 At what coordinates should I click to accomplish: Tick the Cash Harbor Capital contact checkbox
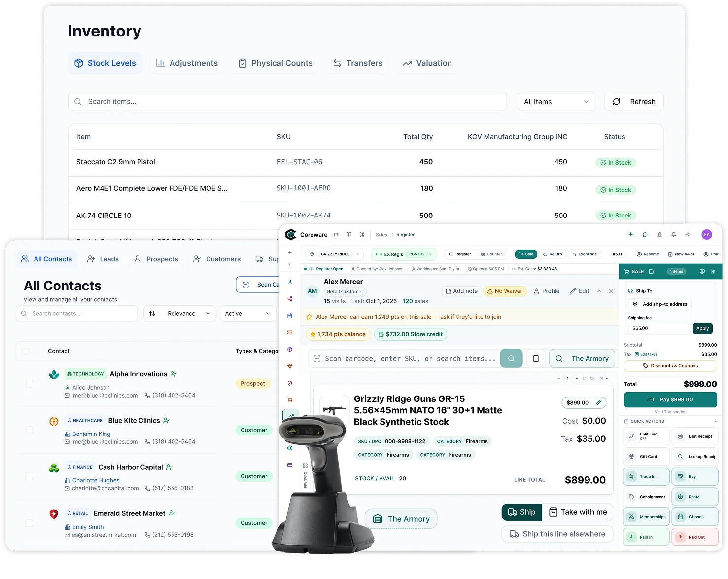pyautogui.click(x=30, y=476)
